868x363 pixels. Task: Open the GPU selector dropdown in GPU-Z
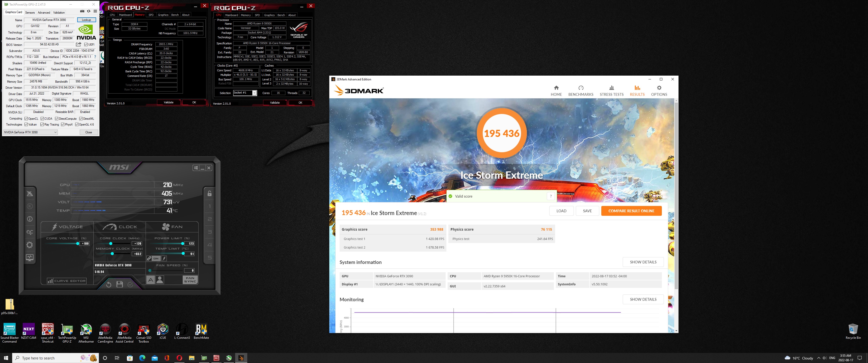(30, 132)
